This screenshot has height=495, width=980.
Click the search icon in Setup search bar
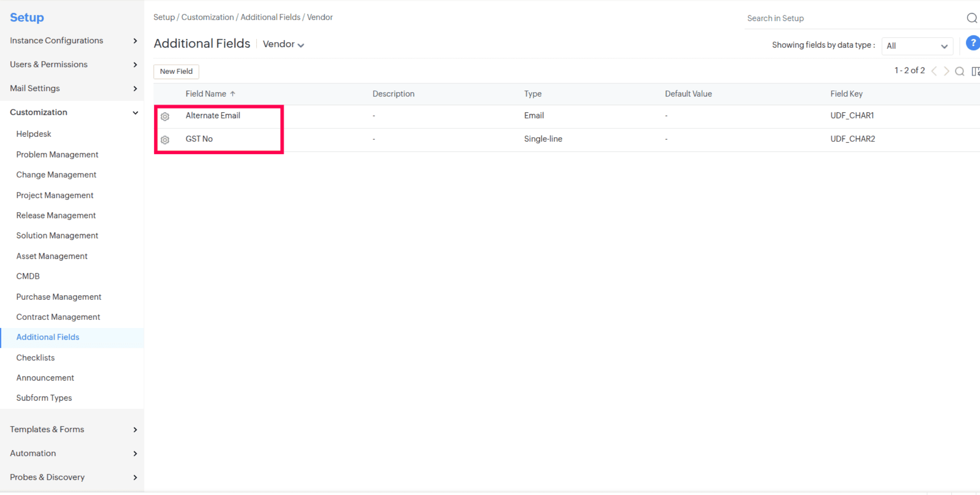[972, 18]
